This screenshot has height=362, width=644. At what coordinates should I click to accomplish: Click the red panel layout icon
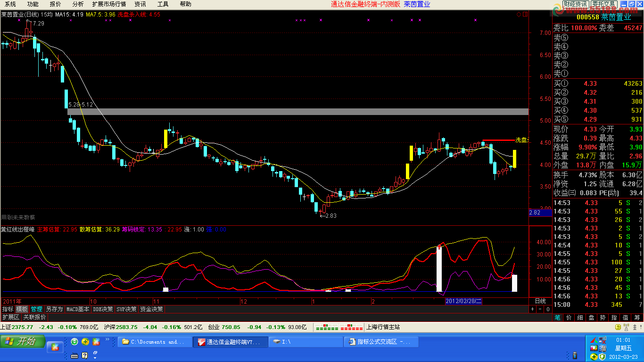pos(526,15)
